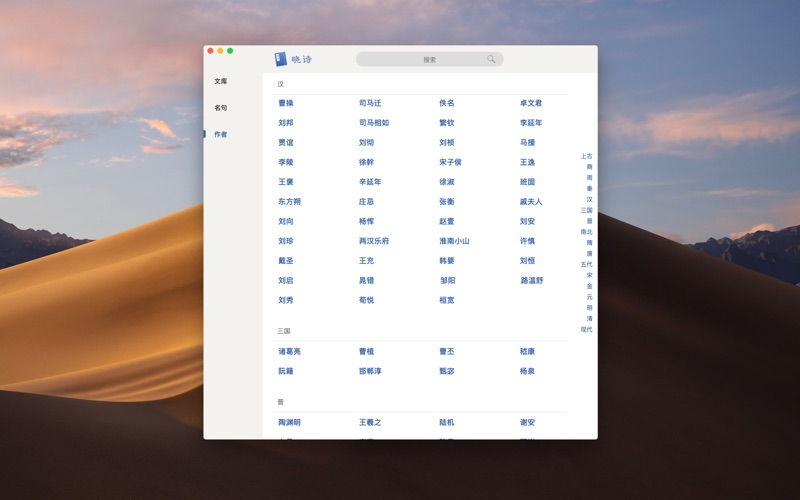Select author 陆机
The height and width of the screenshot is (500, 800).
(x=446, y=422)
